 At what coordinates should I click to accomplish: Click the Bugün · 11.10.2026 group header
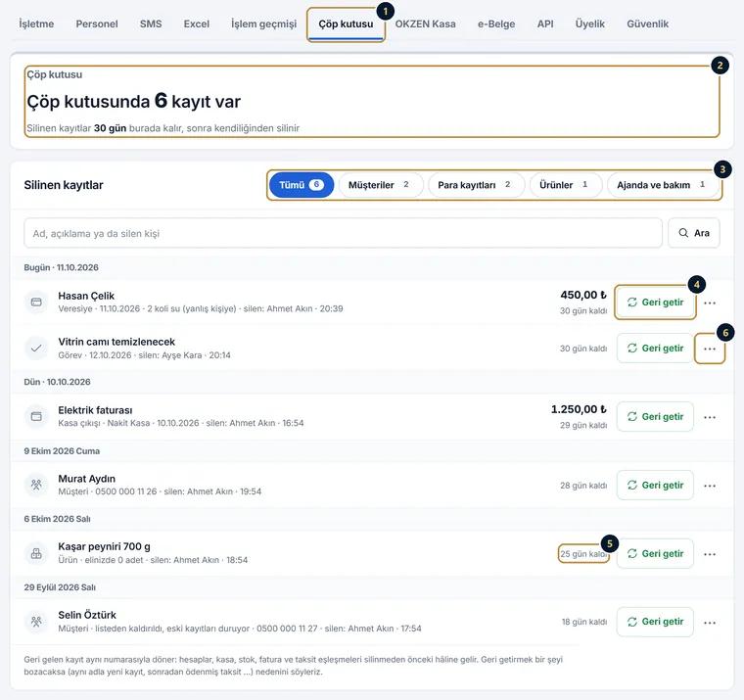pyautogui.click(x=62, y=267)
